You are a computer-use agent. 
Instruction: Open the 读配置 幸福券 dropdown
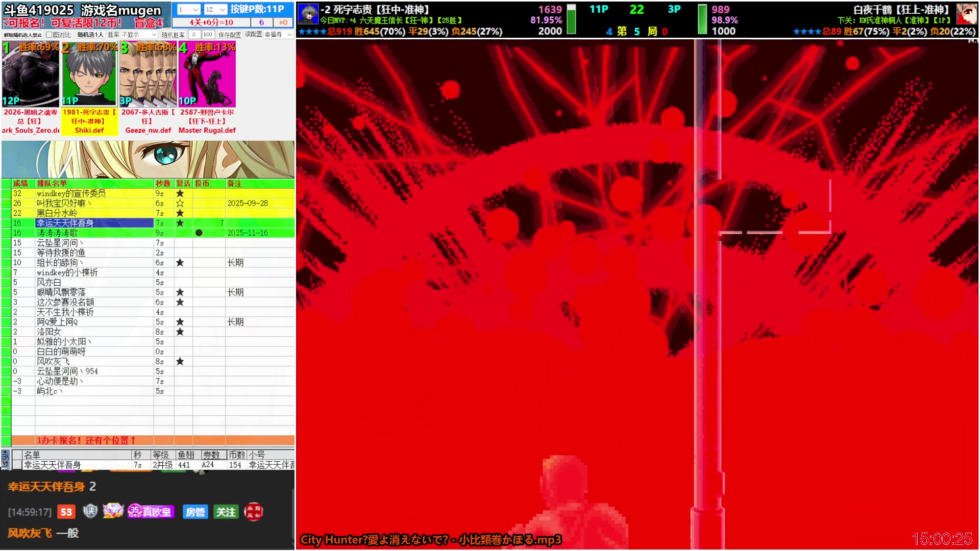pyautogui.click(x=278, y=35)
